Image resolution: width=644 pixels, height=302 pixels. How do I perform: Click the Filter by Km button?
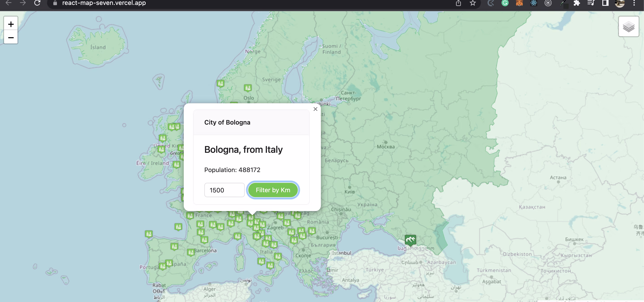[x=273, y=190]
